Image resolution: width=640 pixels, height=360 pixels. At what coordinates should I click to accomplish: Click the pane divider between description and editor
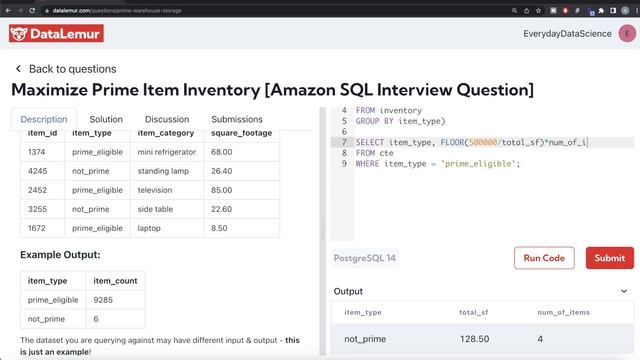click(322, 231)
